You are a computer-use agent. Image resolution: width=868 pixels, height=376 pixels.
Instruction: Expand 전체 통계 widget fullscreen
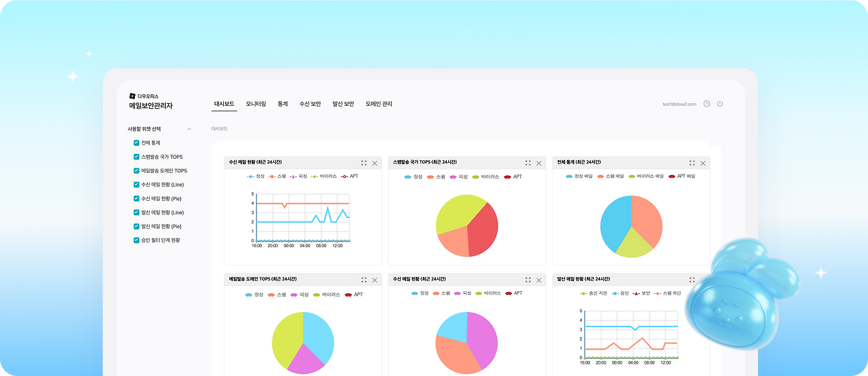coord(692,163)
